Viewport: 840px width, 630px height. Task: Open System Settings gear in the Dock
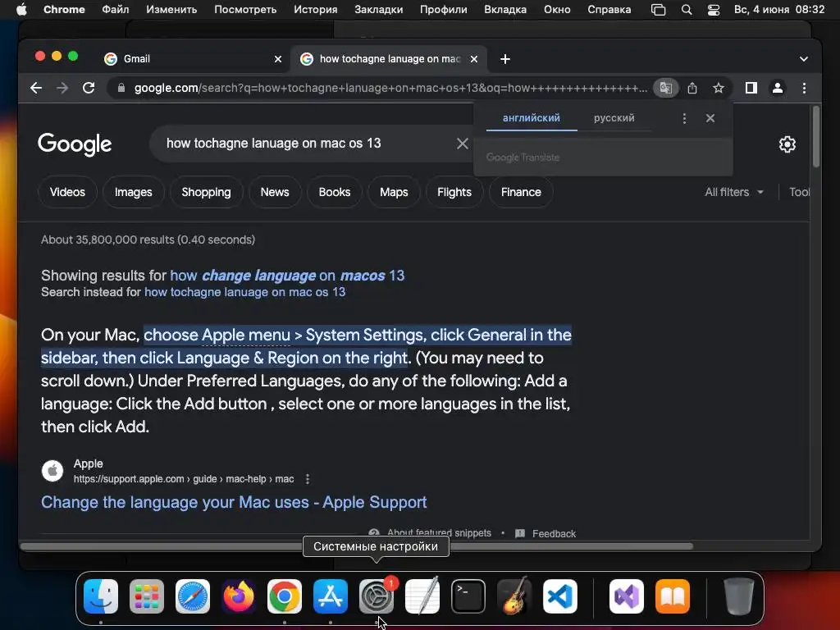pos(377,596)
